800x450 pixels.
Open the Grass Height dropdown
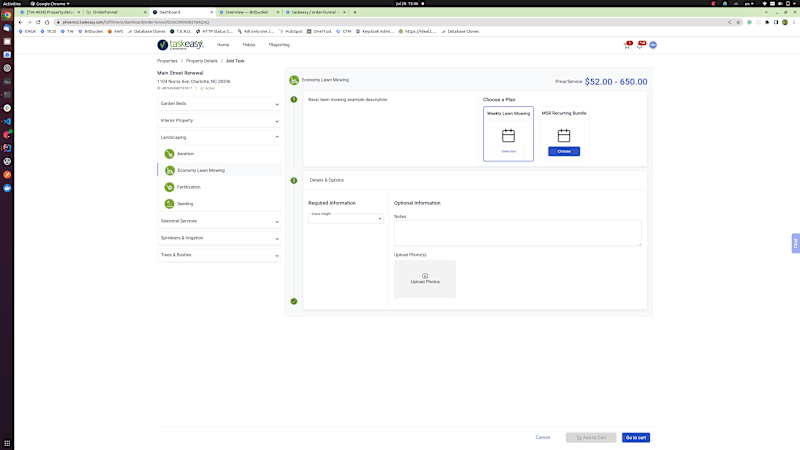[346, 218]
